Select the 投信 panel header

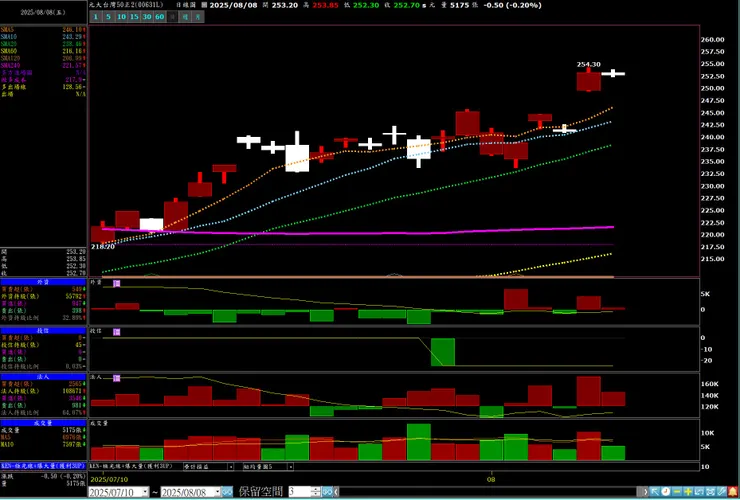[43, 331]
